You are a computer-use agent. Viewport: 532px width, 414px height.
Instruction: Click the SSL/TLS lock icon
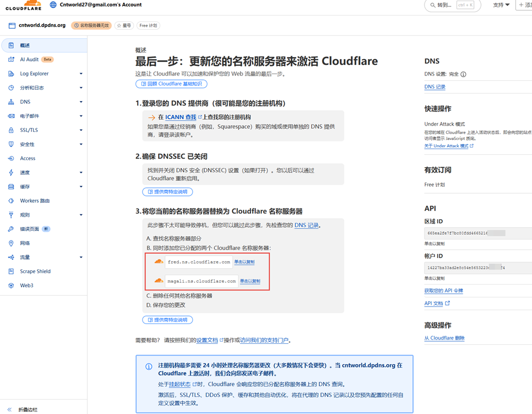click(11, 130)
